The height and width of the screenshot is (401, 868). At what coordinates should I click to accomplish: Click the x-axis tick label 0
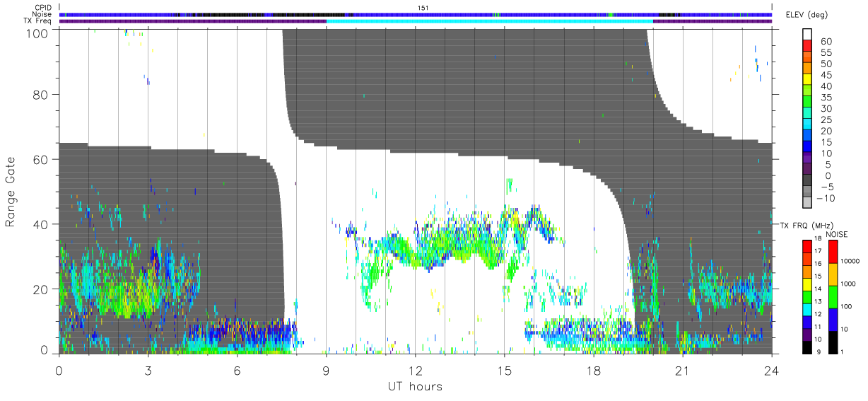point(59,370)
